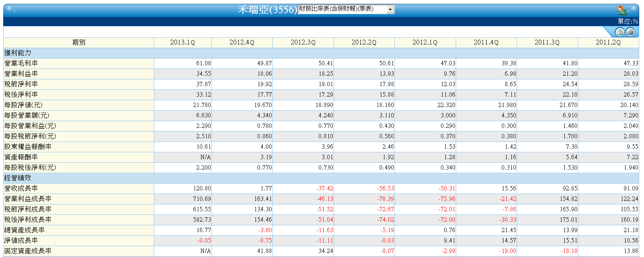
Task: Click the 淨值成長率 row label
Action: 21,241
